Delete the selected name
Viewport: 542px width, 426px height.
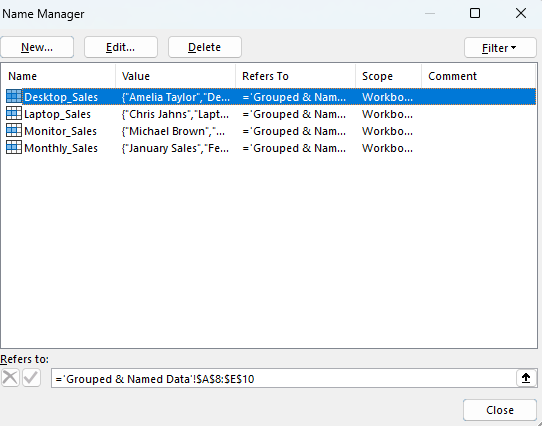click(205, 47)
